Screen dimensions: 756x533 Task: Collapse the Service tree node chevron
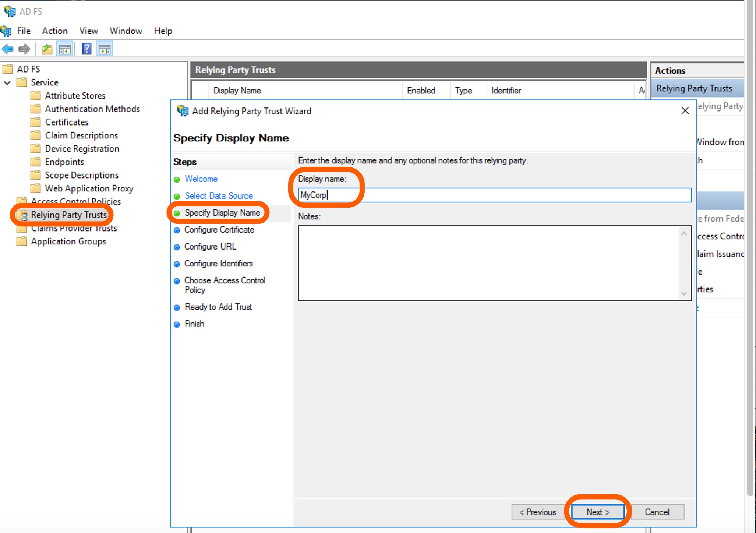7,82
